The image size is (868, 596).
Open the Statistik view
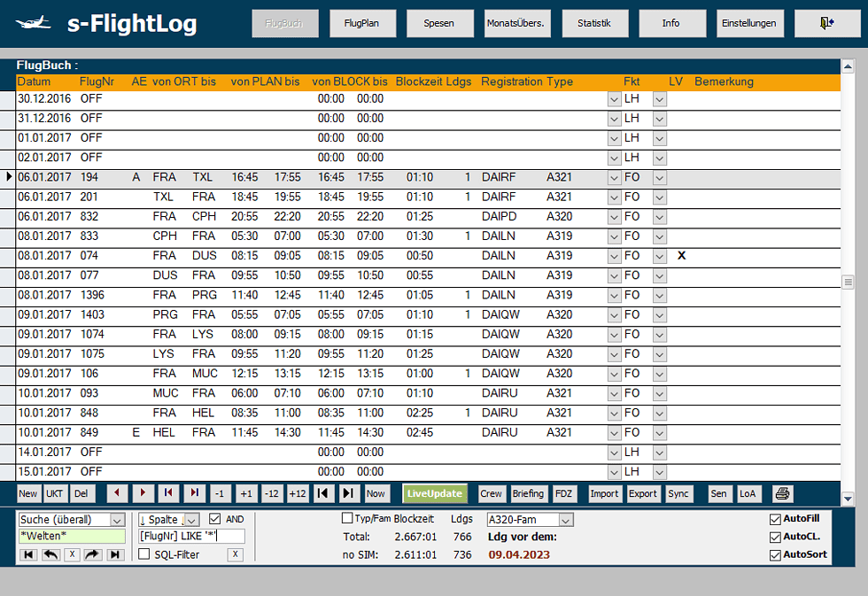coord(594,24)
